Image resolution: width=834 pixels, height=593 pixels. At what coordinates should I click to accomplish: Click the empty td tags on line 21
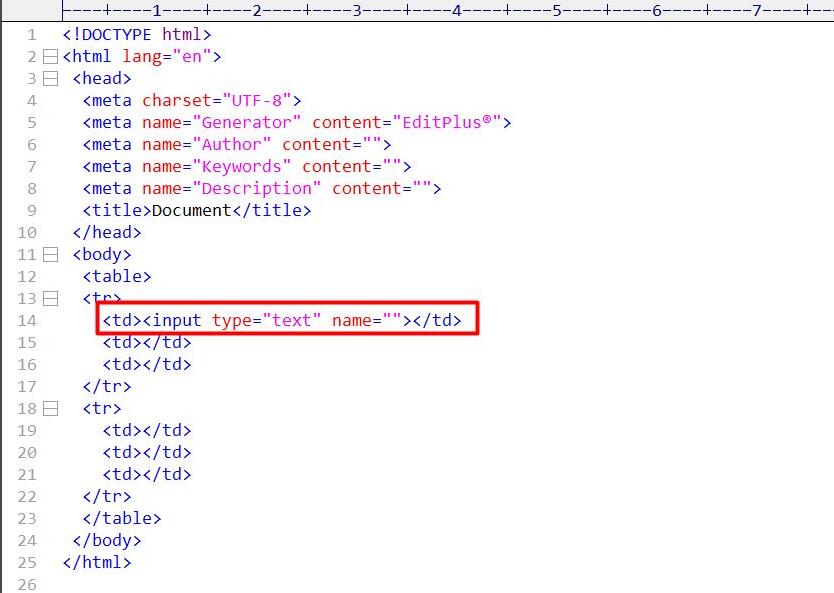pyautogui.click(x=147, y=474)
